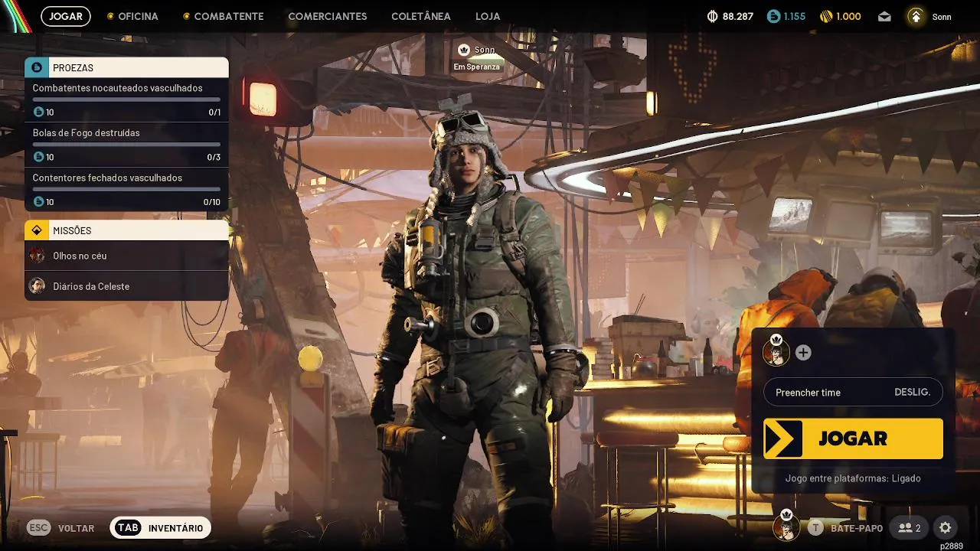Select 'Contentores fechados vasculhados' feat

coord(126,190)
